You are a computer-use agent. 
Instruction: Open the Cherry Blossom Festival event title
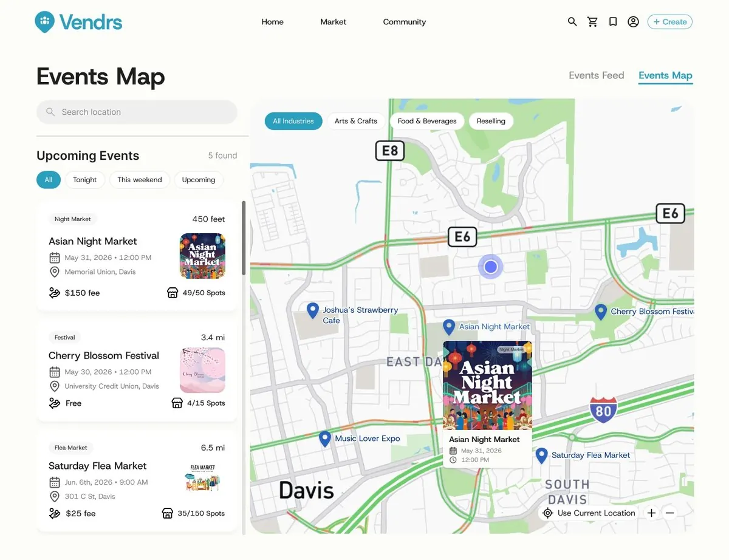point(104,355)
